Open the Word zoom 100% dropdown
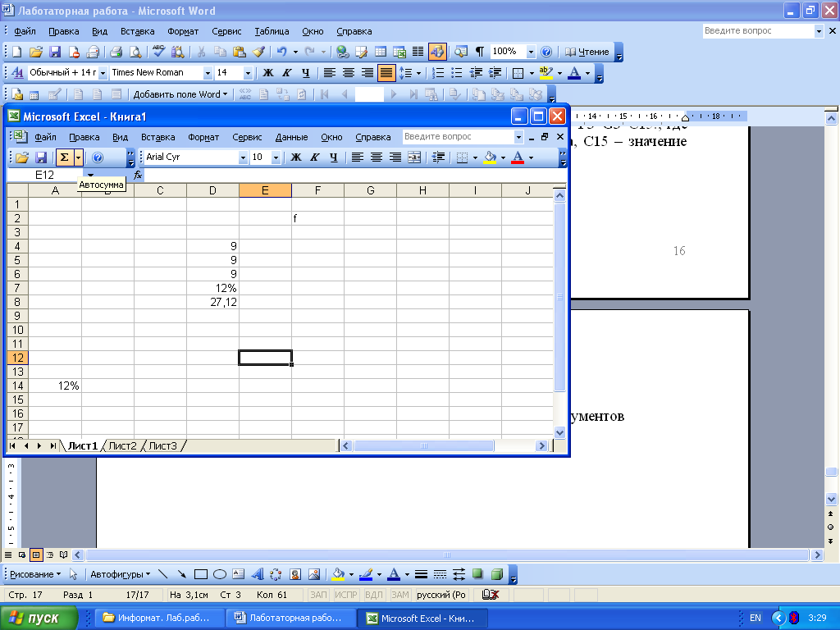840x630 pixels. tap(531, 52)
